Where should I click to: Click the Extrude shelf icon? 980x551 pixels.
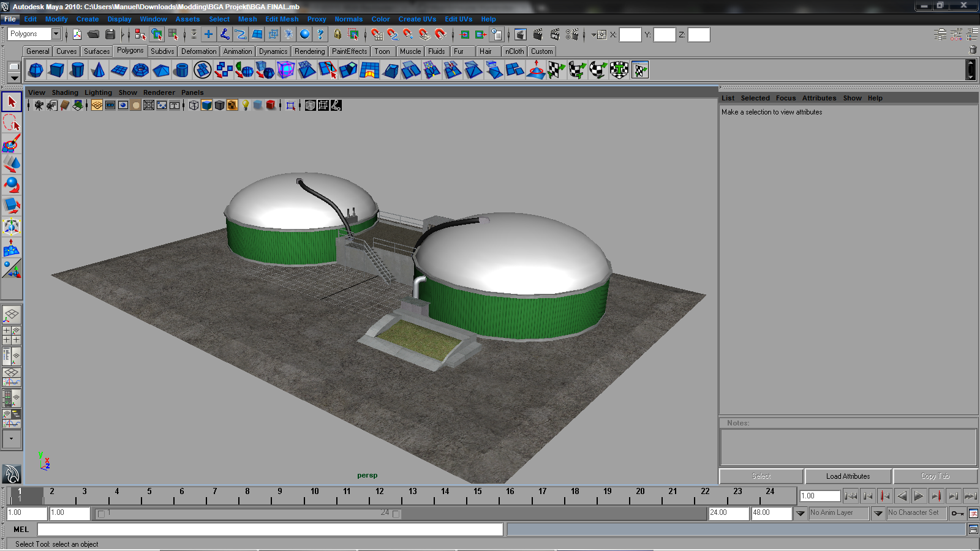pos(349,70)
